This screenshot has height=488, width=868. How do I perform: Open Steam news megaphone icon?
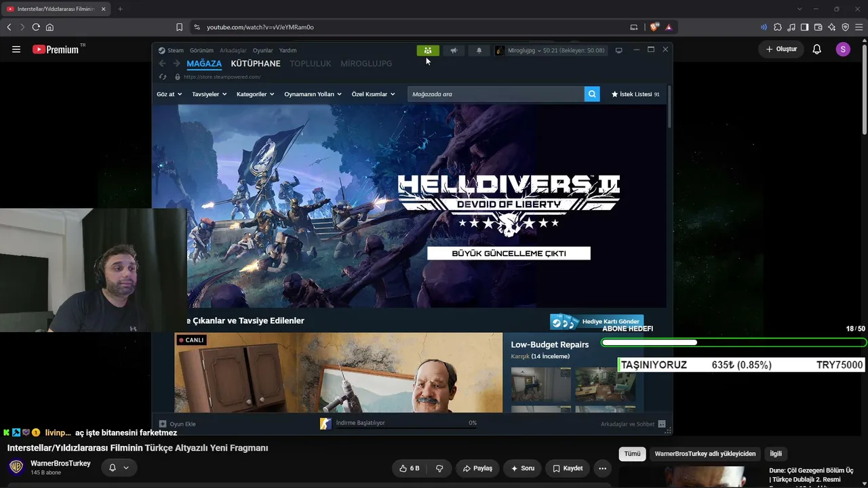(x=454, y=50)
